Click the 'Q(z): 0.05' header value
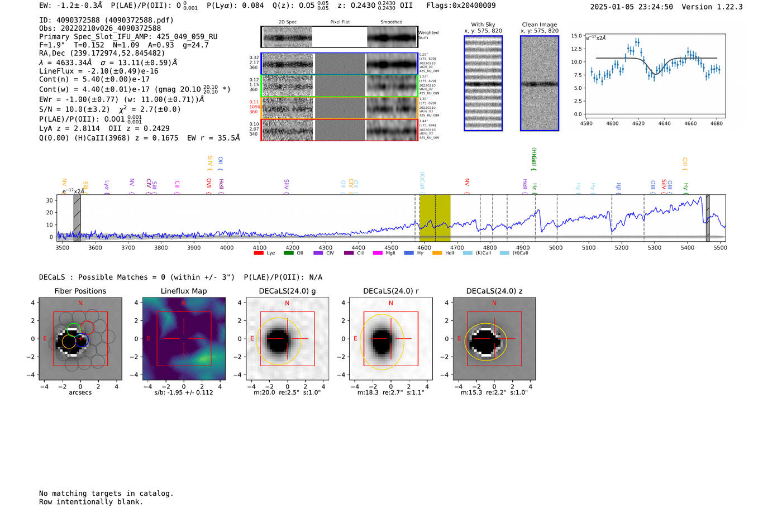 [x=301, y=6]
